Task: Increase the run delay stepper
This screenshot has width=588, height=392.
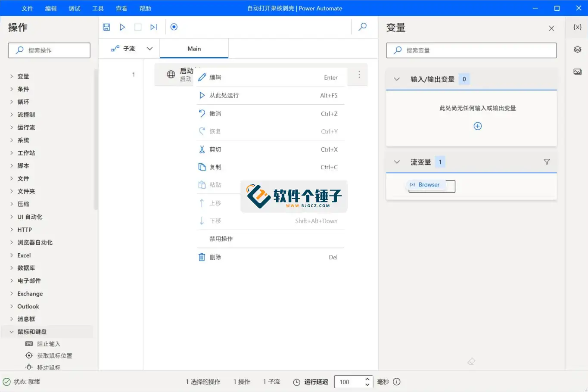Action: point(367,379)
